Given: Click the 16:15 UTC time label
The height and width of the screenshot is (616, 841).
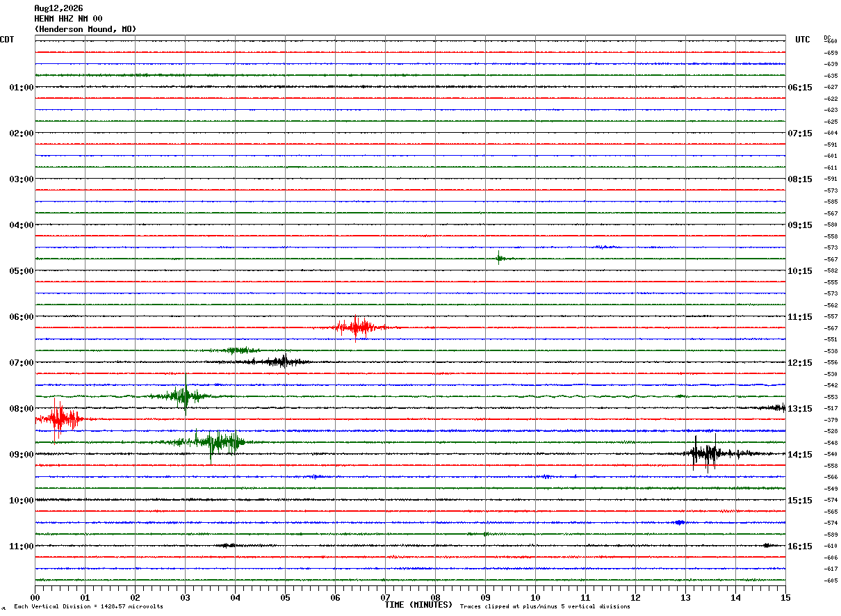Looking at the screenshot, I should tap(799, 546).
